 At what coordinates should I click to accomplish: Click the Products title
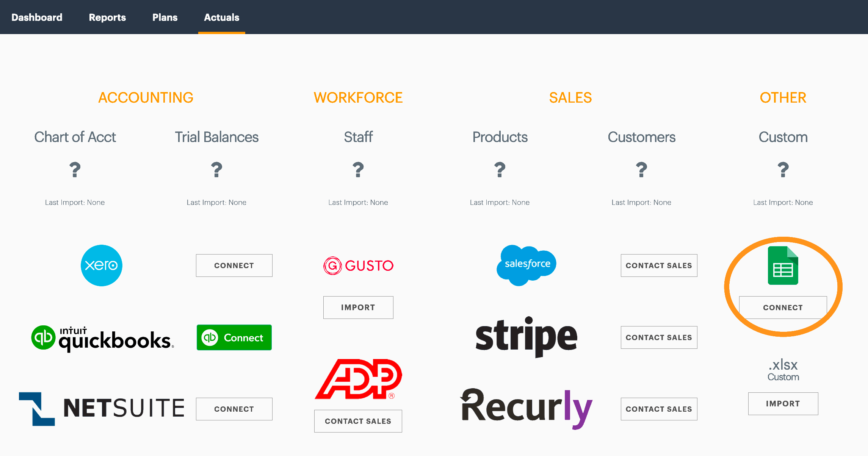500,137
